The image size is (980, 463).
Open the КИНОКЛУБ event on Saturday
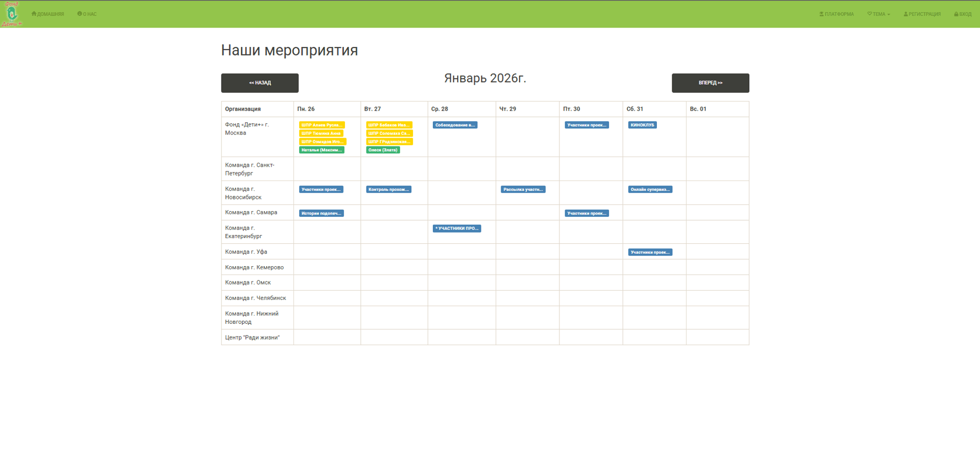(642, 125)
